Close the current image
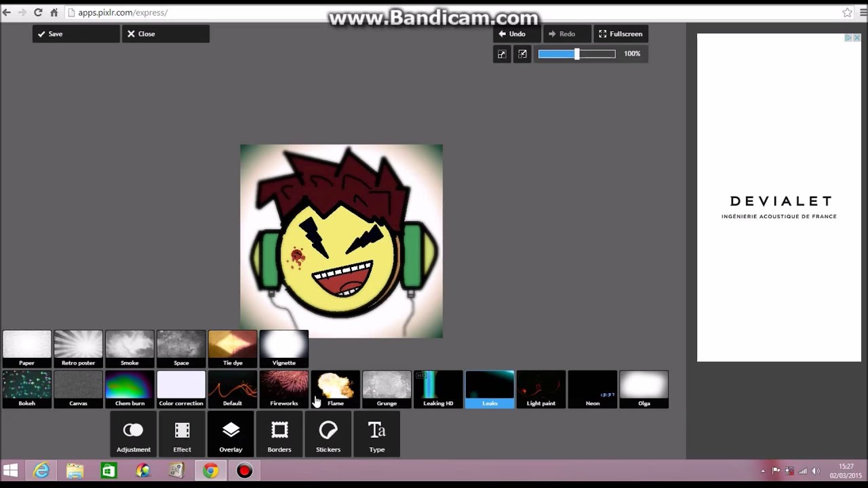The height and width of the screenshot is (488, 868). [x=166, y=34]
